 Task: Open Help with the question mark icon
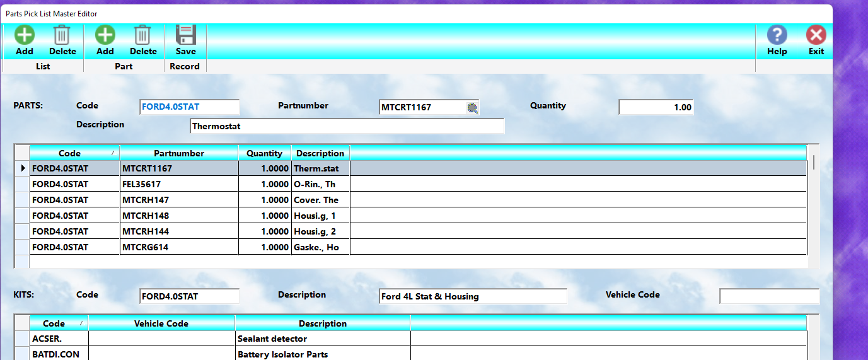pos(777,35)
